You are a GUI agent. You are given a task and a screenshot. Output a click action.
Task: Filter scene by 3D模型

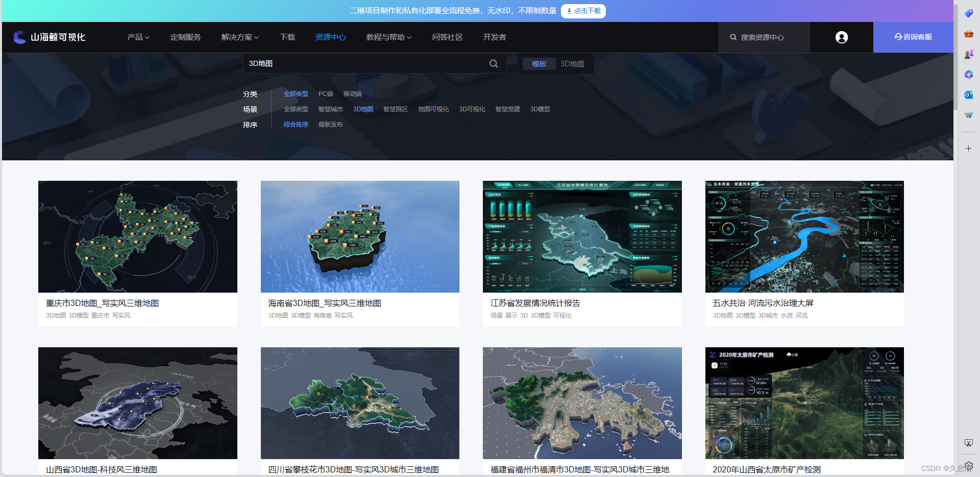540,109
